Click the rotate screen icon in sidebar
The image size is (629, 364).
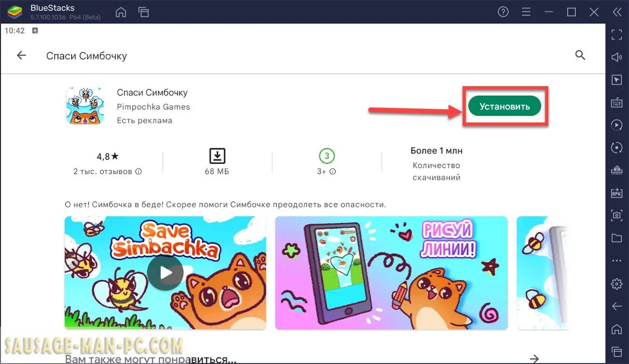click(x=617, y=147)
